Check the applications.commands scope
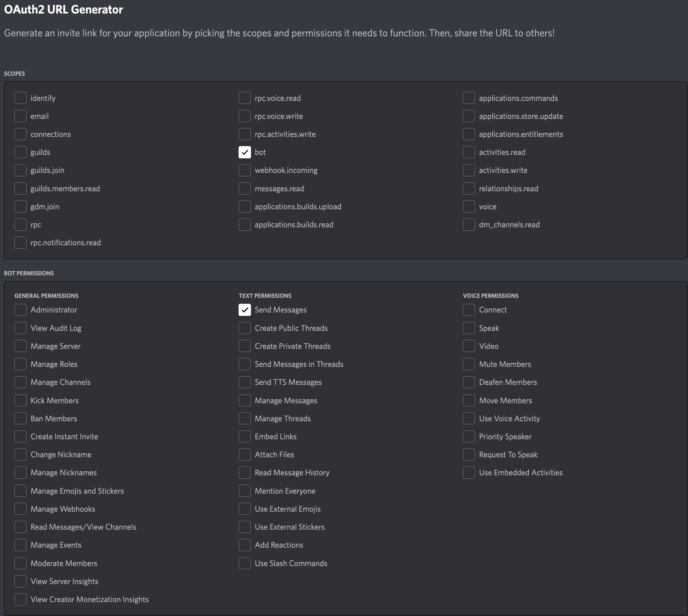 (469, 98)
